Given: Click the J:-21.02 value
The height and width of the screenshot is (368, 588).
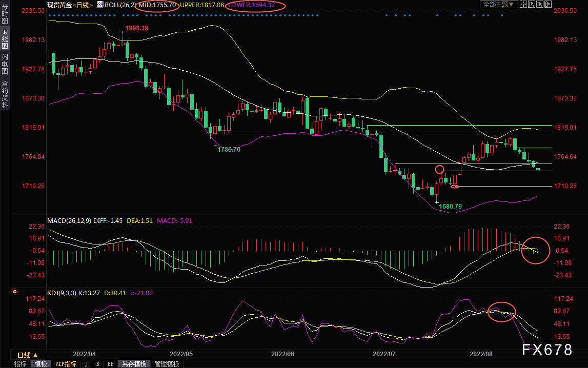Looking at the screenshot, I should coord(142,293).
